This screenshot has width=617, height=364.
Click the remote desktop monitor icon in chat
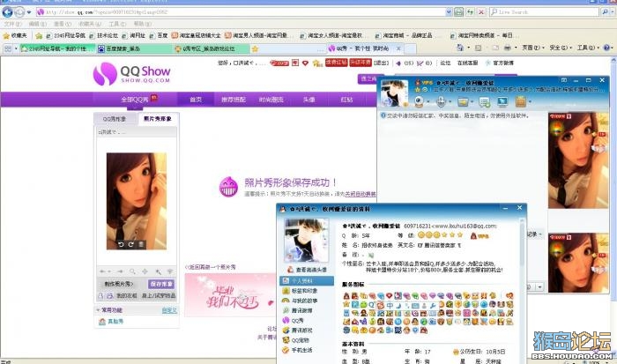click(502, 102)
